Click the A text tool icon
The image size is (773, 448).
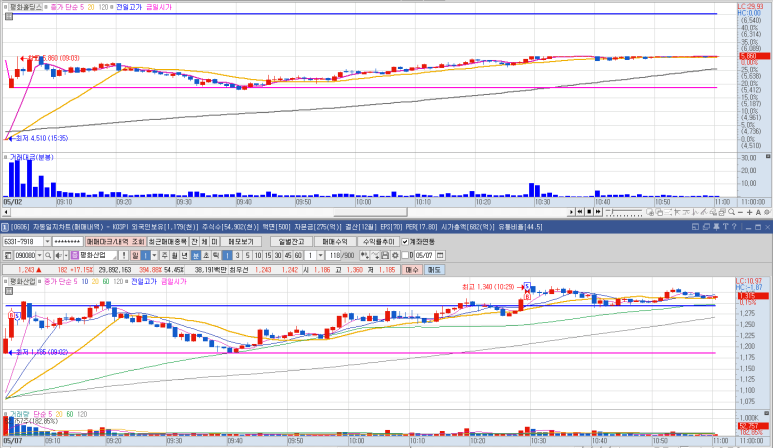click(x=758, y=212)
